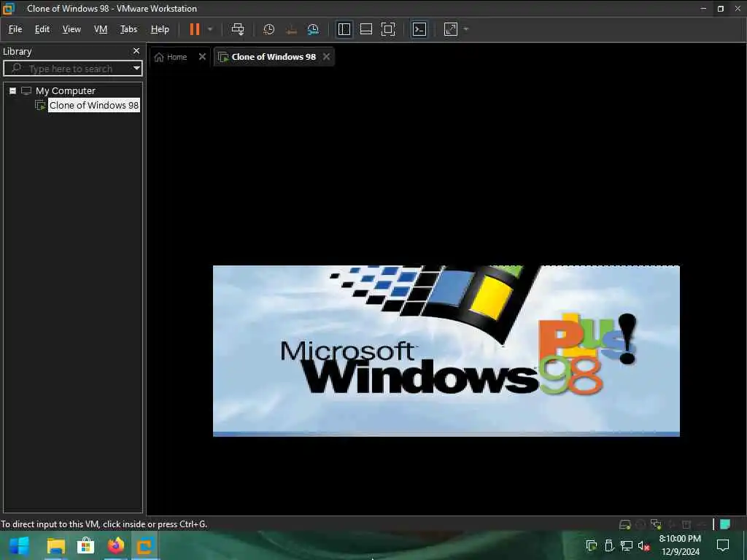Open the power options dropdown arrow

coord(210,29)
